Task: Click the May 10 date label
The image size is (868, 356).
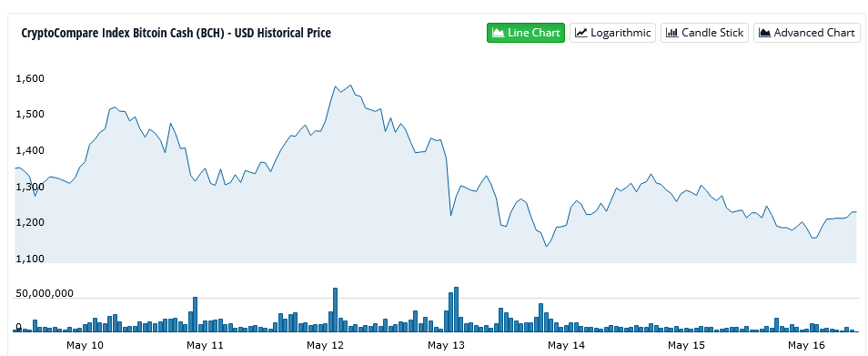Action: [x=84, y=345]
